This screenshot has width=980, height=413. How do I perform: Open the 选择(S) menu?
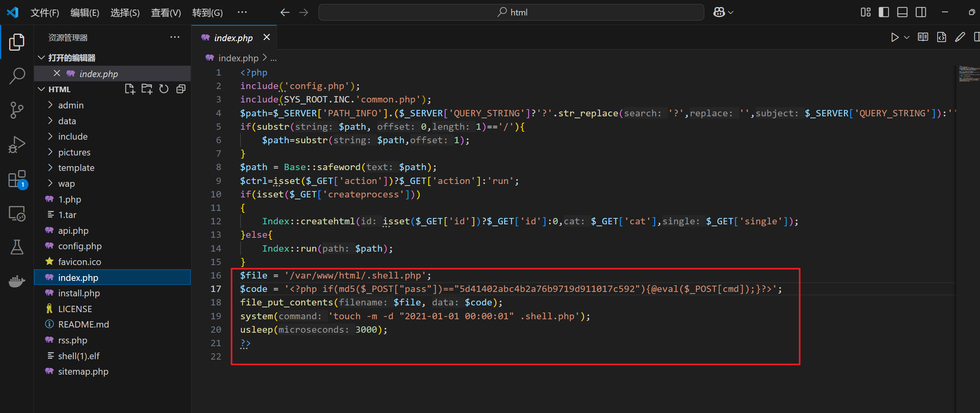pos(125,13)
